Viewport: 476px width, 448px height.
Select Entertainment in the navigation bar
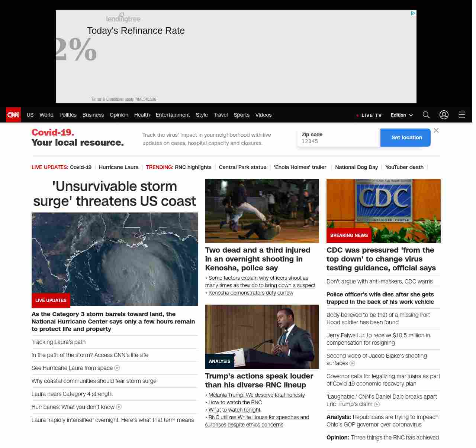(173, 115)
